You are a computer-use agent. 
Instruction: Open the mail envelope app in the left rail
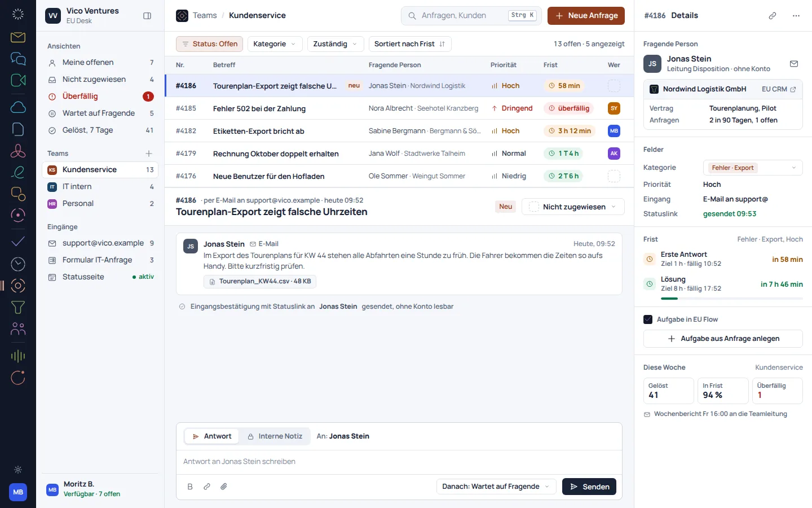[18, 37]
